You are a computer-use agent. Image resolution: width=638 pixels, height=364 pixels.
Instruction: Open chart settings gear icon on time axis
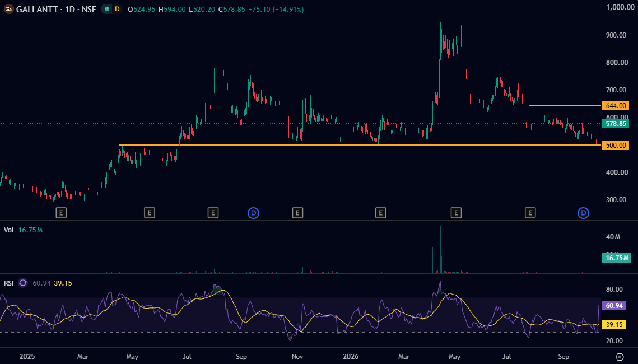click(x=620, y=357)
